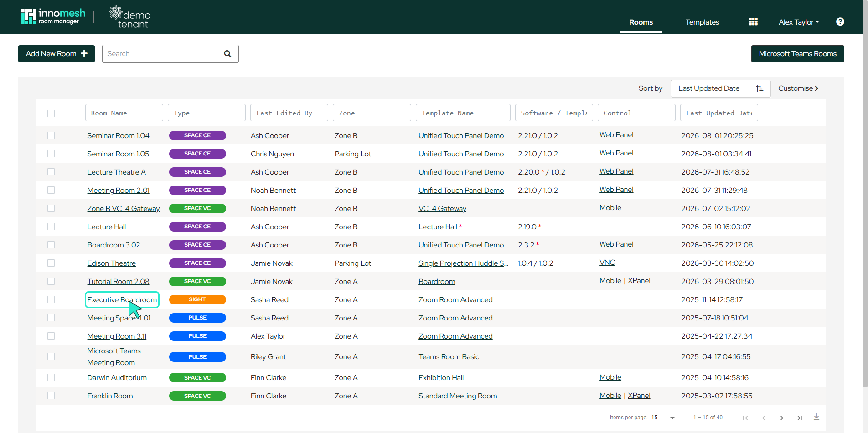Open Mobile control for Franklin Room
This screenshot has width=868, height=433.
click(x=610, y=396)
